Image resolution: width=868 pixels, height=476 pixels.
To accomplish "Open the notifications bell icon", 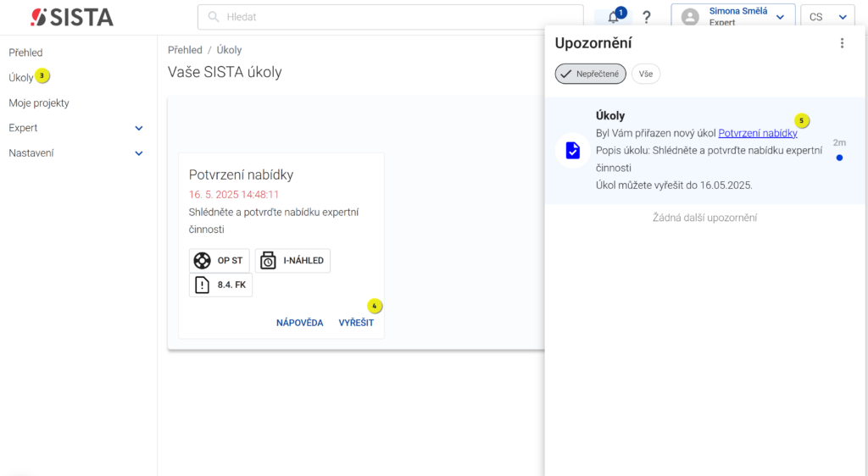I will click(x=614, y=17).
